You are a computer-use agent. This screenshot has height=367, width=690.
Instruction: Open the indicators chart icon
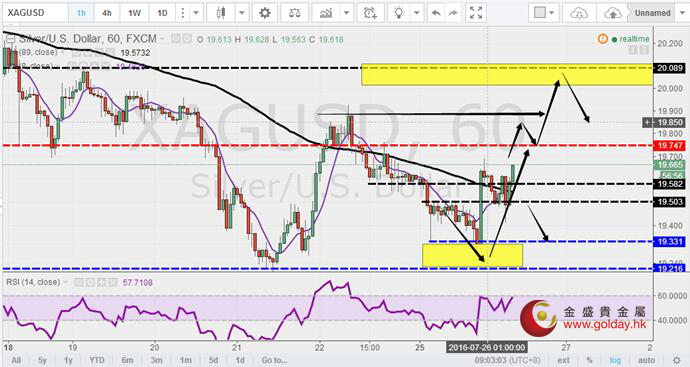326,13
